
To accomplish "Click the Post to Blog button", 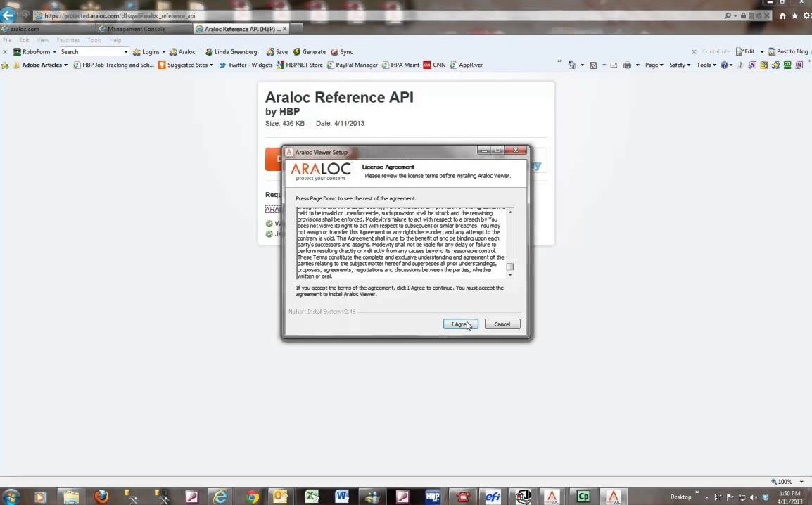I will [x=788, y=52].
